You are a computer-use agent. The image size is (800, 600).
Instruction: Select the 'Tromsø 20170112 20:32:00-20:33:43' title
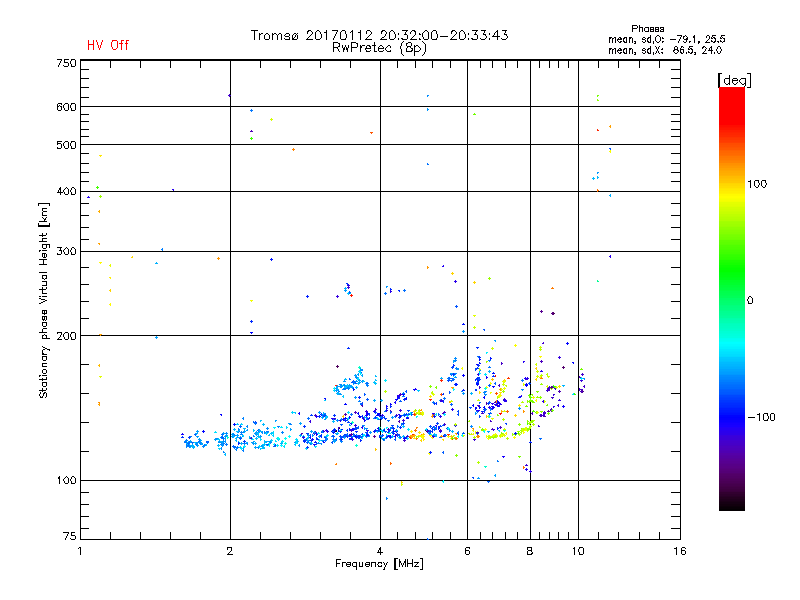[379, 35]
